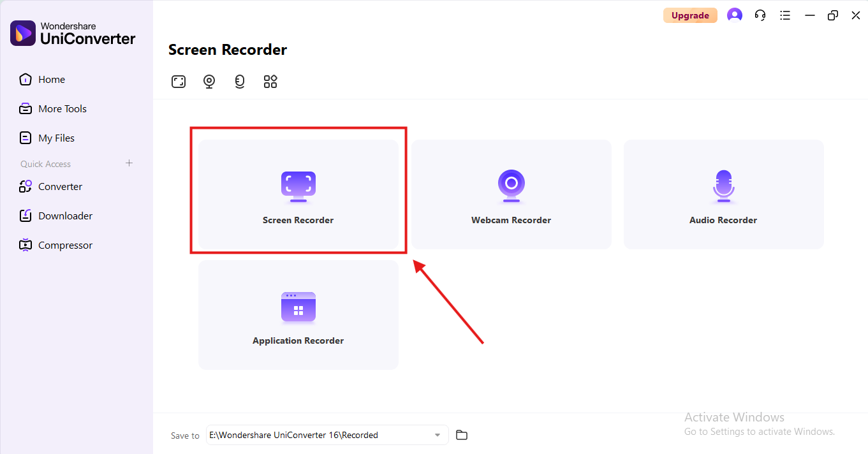Launch the Audio Recorder card

coord(724,194)
